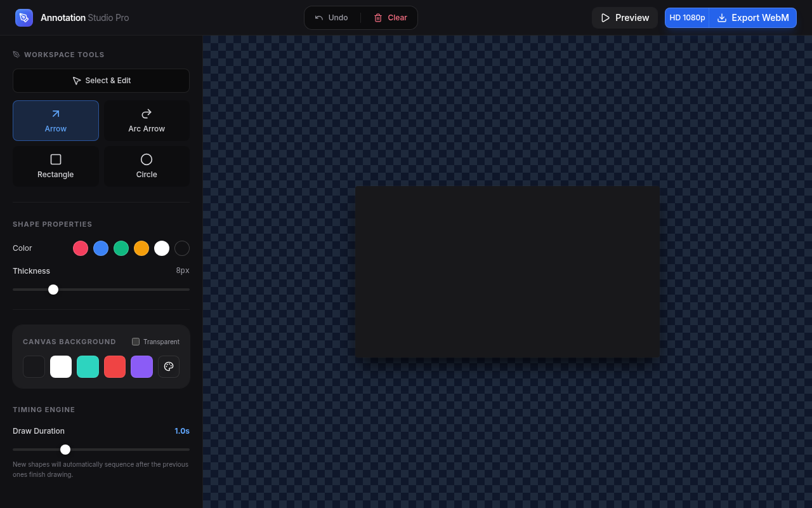Click the dark canvas drawing area
This screenshot has height=508, width=812.
click(507, 272)
